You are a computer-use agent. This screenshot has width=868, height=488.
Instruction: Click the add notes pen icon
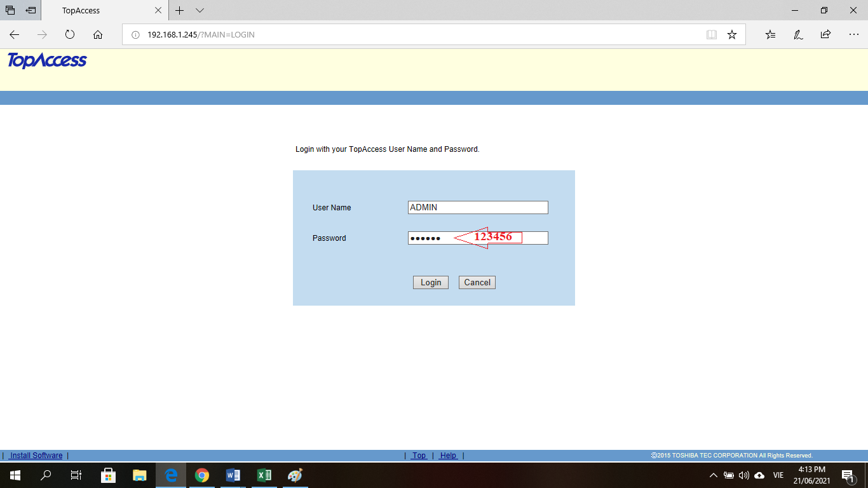(798, 35)
